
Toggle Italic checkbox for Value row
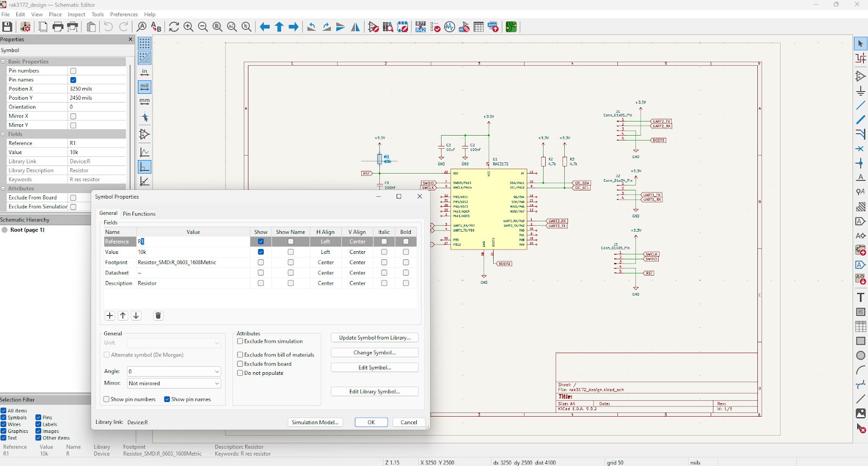click(x=384, y=252)
